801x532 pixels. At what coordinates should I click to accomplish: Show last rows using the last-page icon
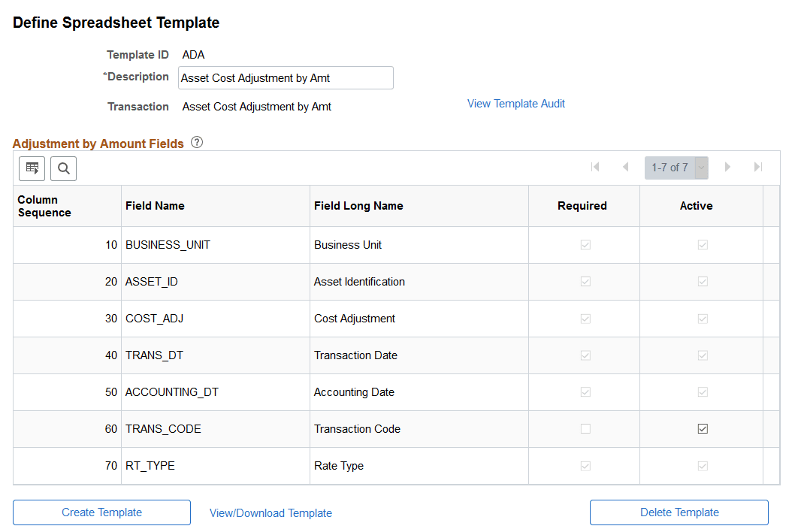coord(757,167)
